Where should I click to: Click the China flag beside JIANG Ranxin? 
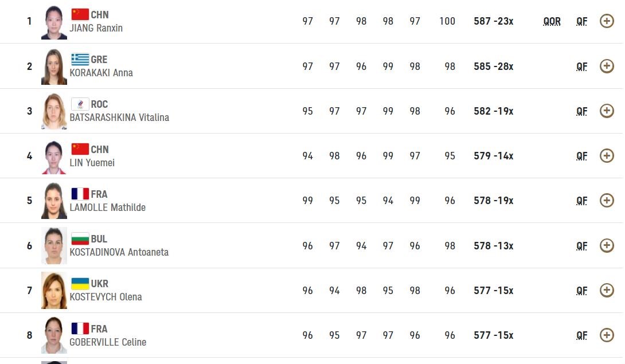tap(80, 14)
